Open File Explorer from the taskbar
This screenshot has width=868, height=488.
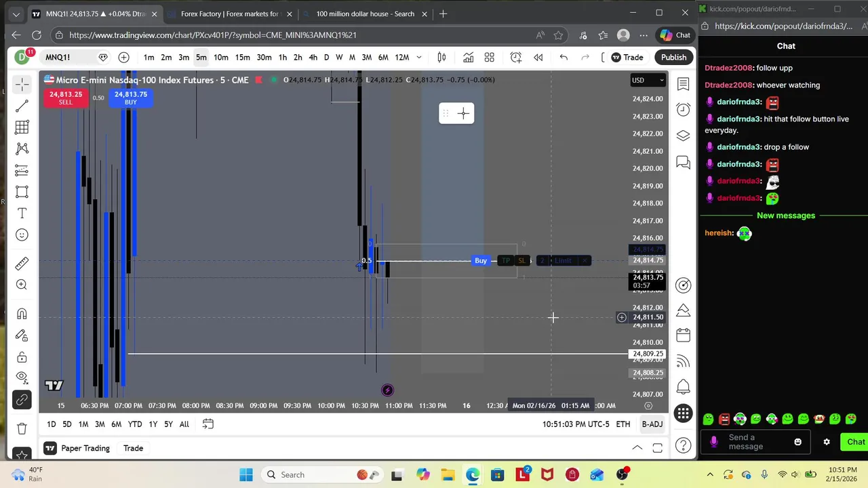point(448,474)
